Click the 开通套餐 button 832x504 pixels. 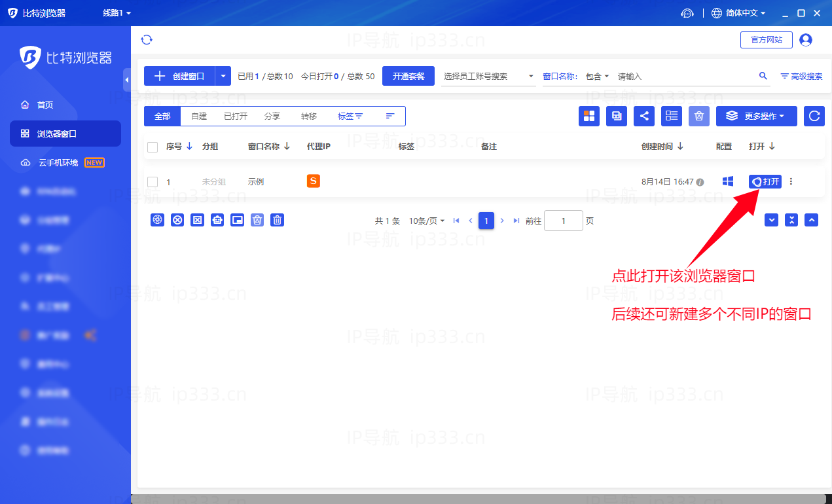[408, 76]
